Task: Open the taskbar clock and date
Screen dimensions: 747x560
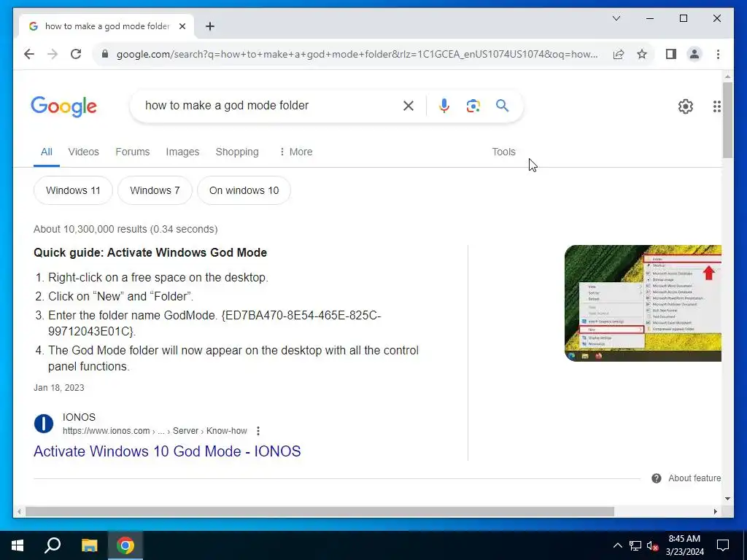Action: [684, 545]
